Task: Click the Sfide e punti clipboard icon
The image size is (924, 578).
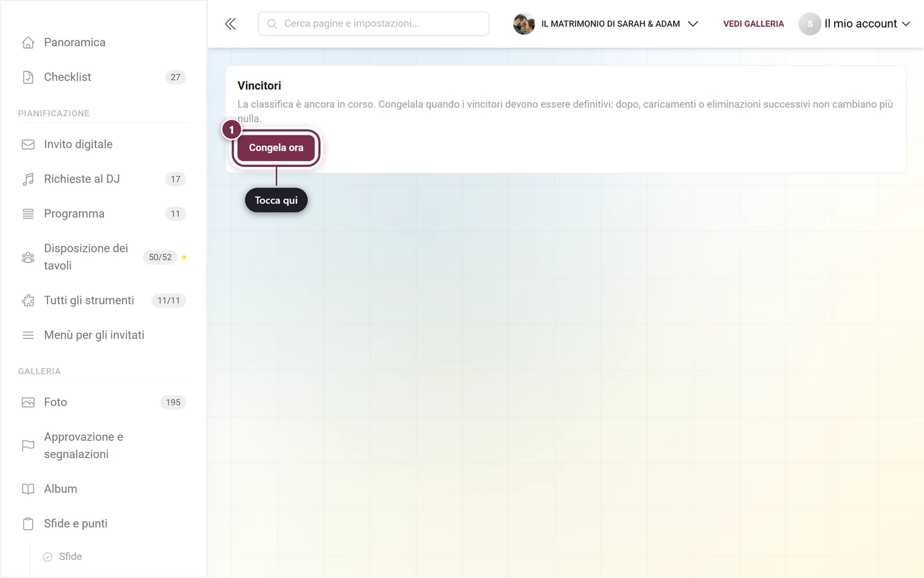Action: [28, 523]
